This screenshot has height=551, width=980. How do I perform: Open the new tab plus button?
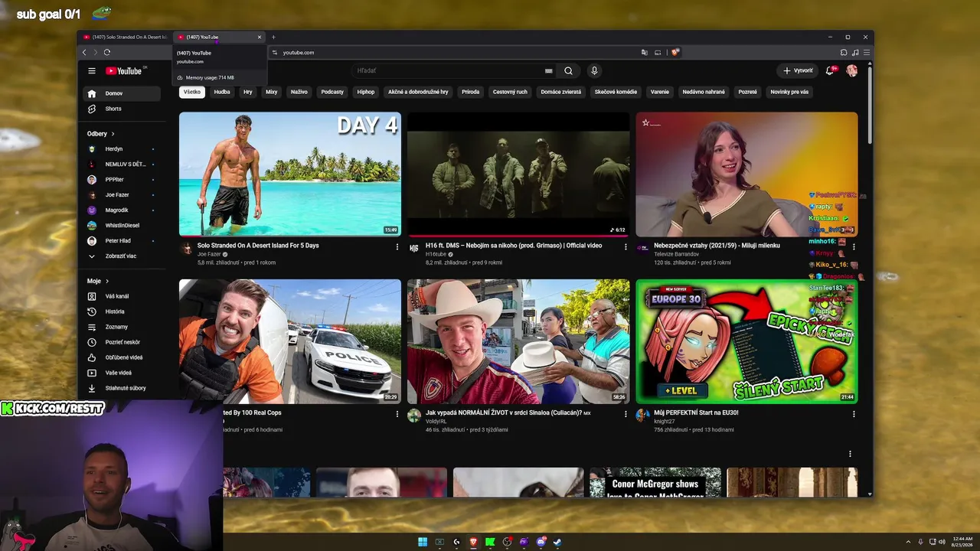coord(273,37)
